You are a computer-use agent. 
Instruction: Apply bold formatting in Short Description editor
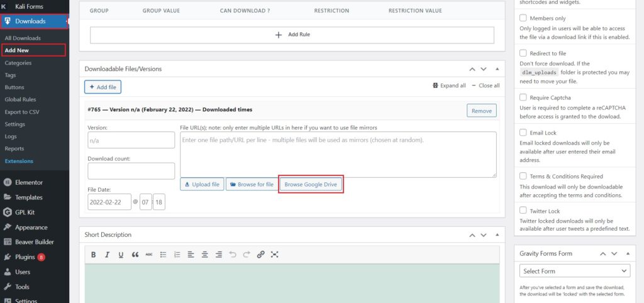[x=94, y=255]
